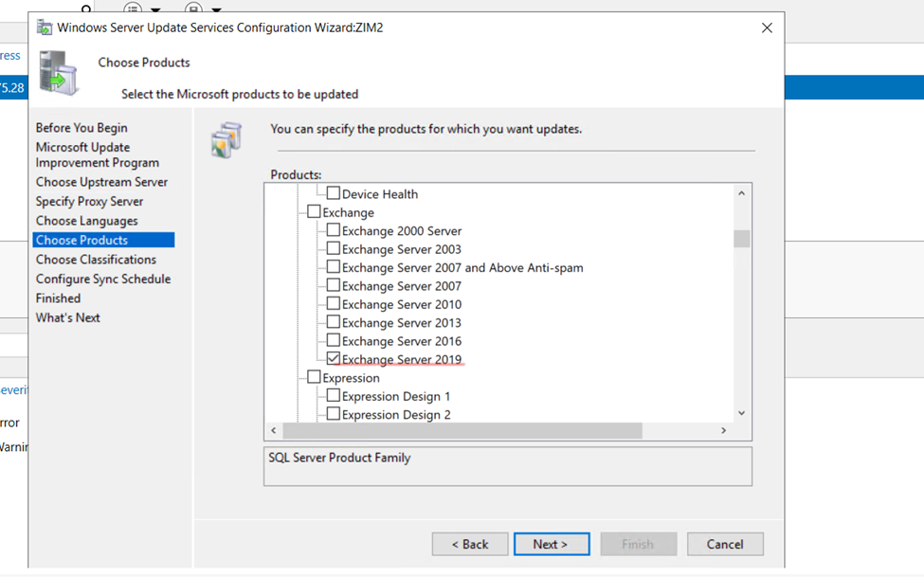Enable the Exchange Server 2016 checkbox
The height and width of the screenshot is (577, 924).
(x=334, y=341)
